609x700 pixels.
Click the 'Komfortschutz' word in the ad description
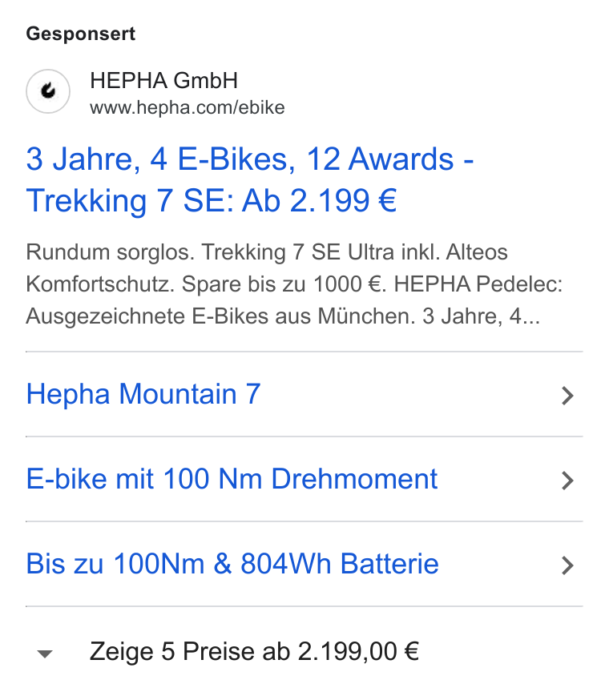point(100,284)
